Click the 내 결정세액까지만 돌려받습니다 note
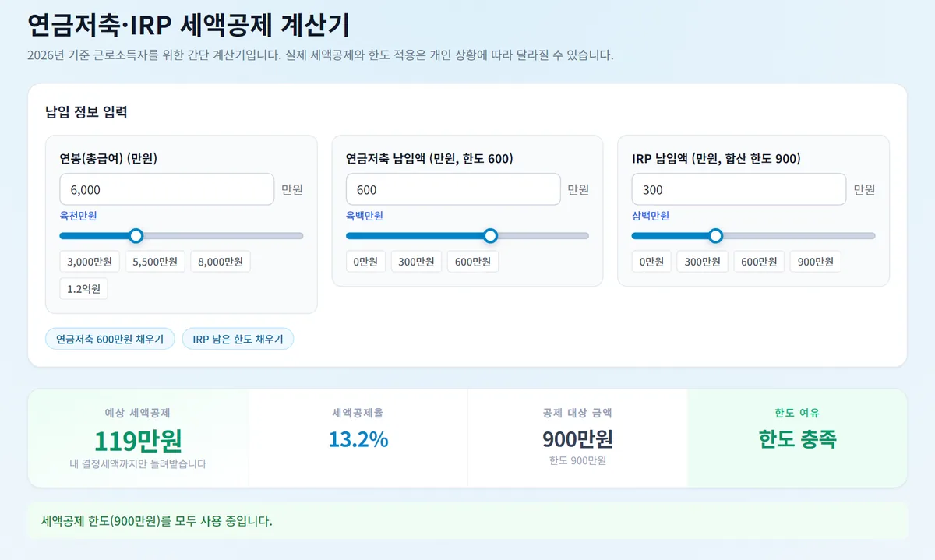The width and height of the screenshot is (935, 560). 138,463
